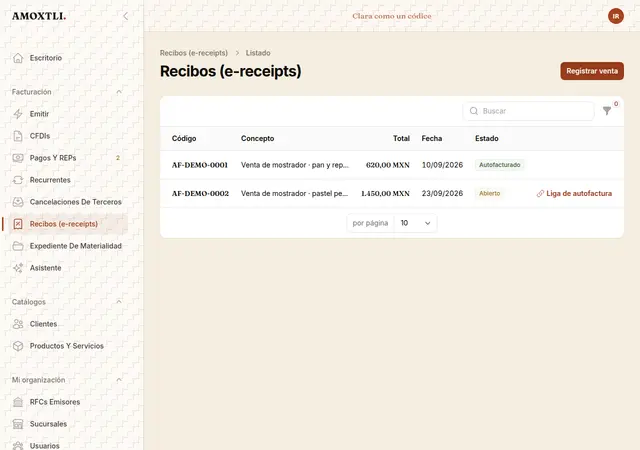
Task: Click the Productos Y Servicios cube icon
Action: click(x=18, y=346)
